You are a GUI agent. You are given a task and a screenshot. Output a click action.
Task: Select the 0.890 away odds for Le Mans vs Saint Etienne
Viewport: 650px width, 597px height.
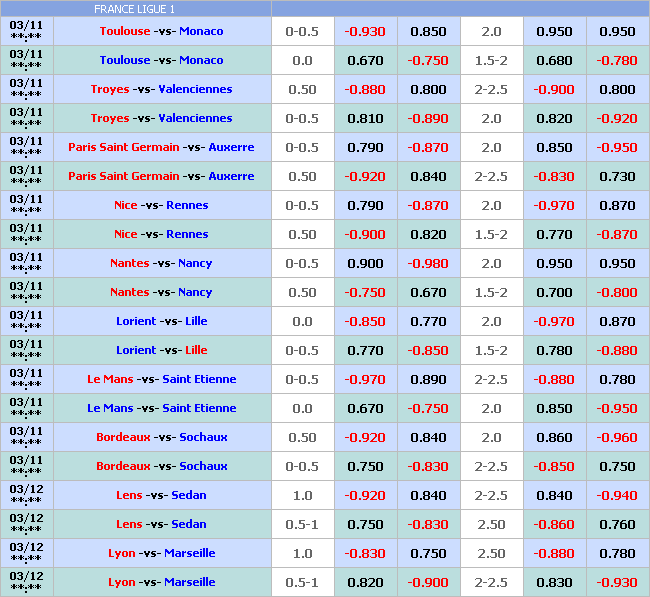[x=428, y=379]
